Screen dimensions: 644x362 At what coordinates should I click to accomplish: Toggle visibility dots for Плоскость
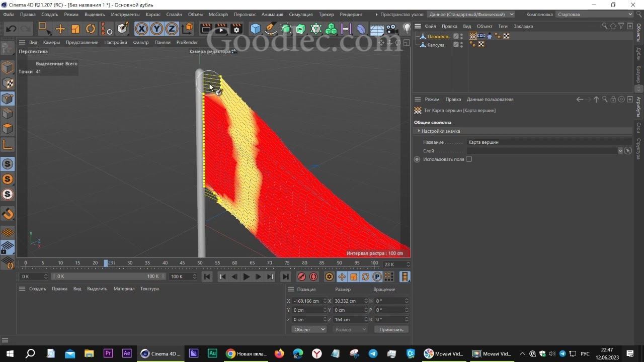[x=461, y=36]
